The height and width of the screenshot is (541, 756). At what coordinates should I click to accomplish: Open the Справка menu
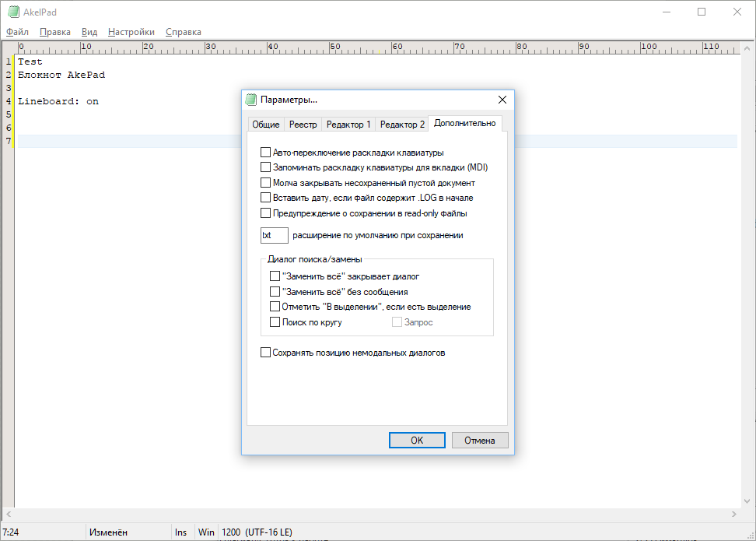tap(183, 32)
